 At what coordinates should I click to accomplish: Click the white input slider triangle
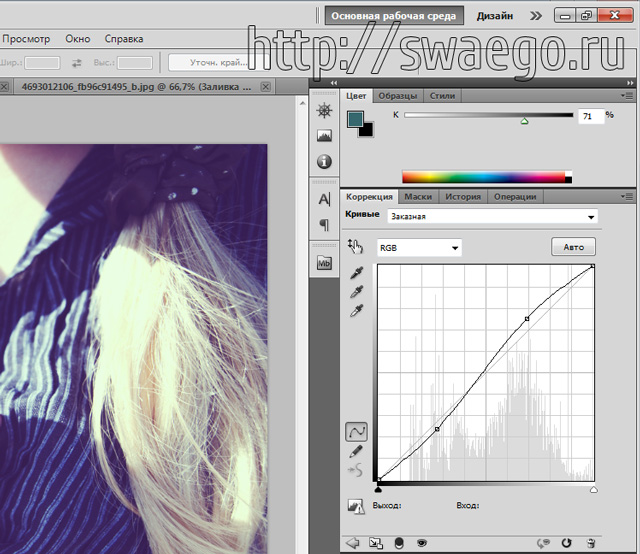[593, 489]
